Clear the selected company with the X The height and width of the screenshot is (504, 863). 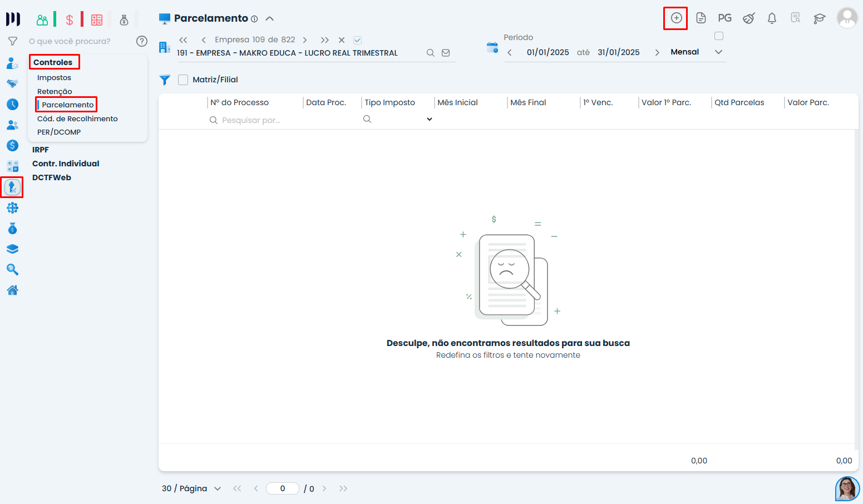click(x=342, y=40)
